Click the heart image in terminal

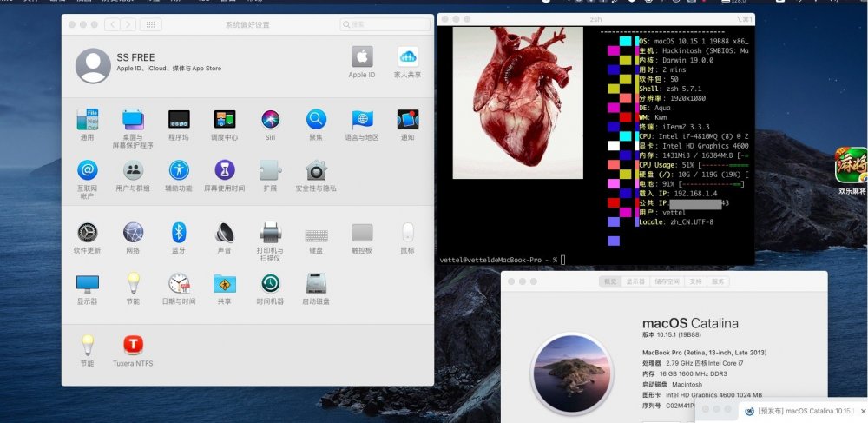point(517,103)
